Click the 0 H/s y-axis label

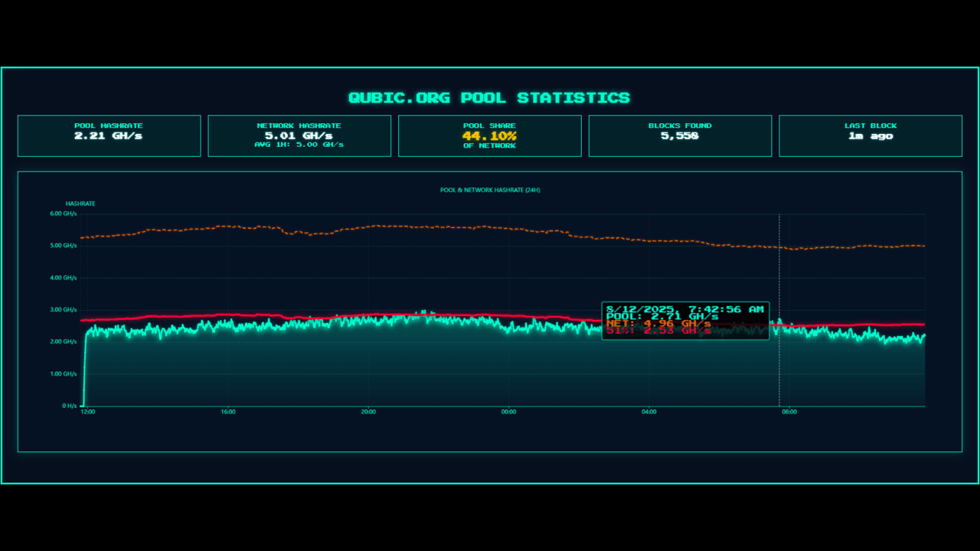[x=69, y=406]
